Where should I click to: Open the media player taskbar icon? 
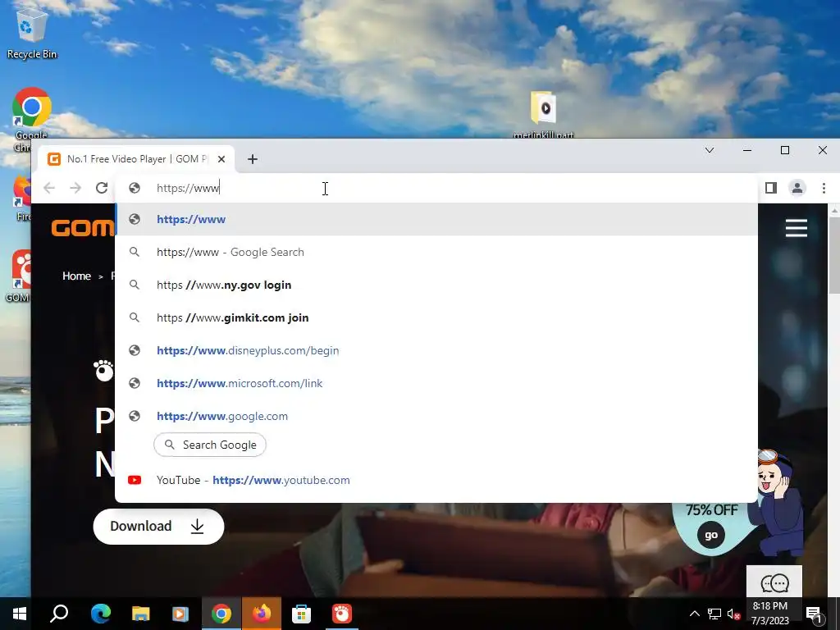click(x=180, y=614)
